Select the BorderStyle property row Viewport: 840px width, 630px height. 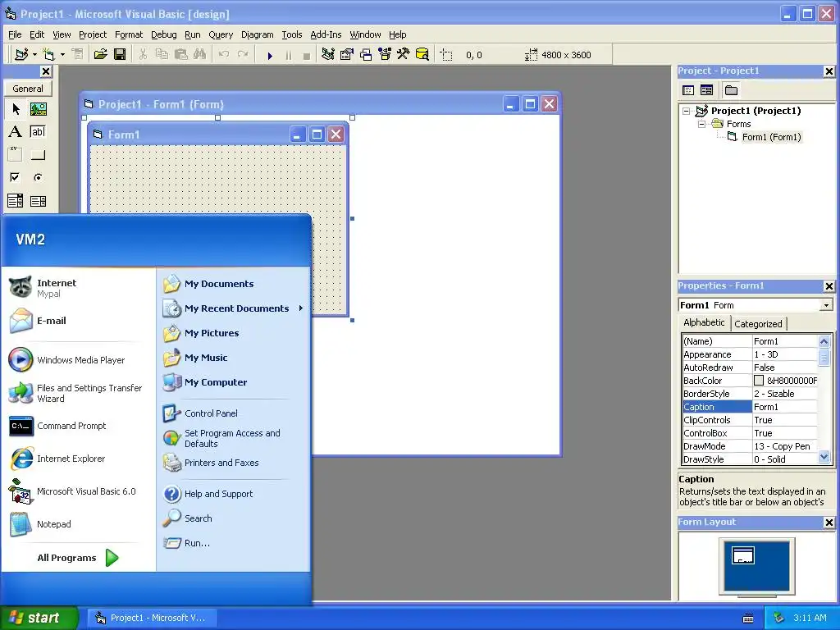[750, 394]
